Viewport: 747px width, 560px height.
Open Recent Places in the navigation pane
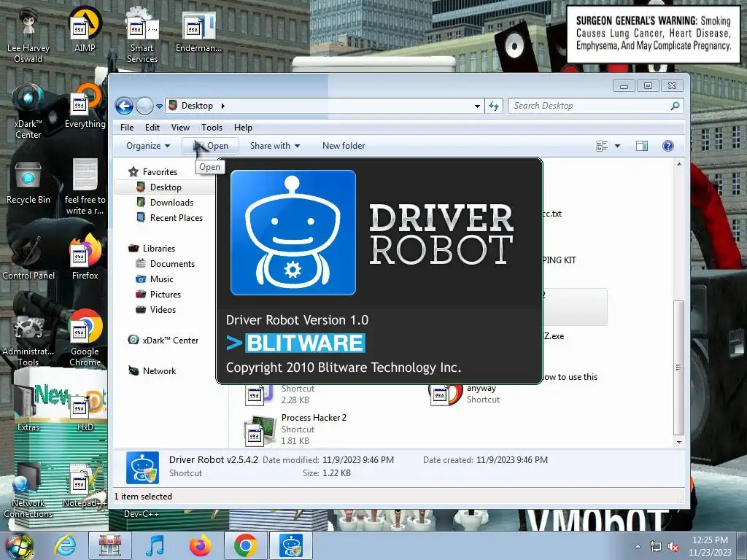tap(169, 217)
